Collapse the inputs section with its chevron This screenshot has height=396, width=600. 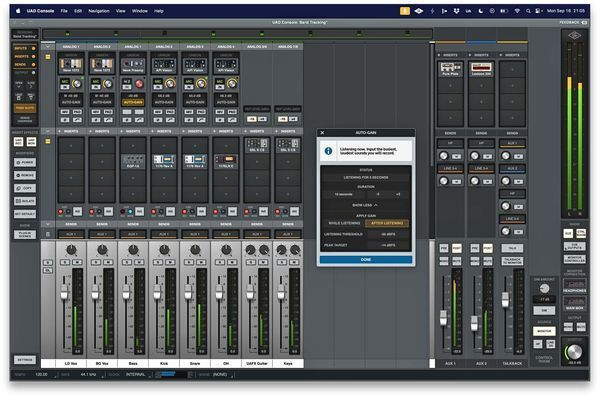(48, 47)
